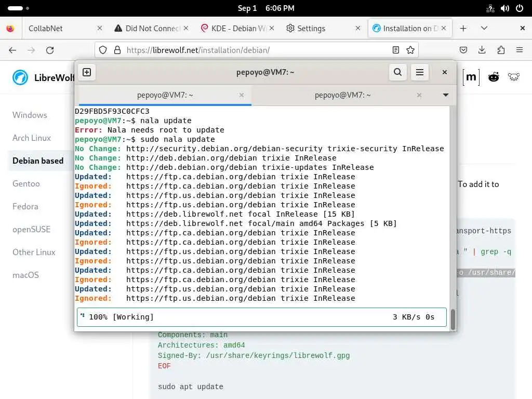
Task: Switch to the second pepoyo@VM7 terminal tab
Action: [343, 96]
